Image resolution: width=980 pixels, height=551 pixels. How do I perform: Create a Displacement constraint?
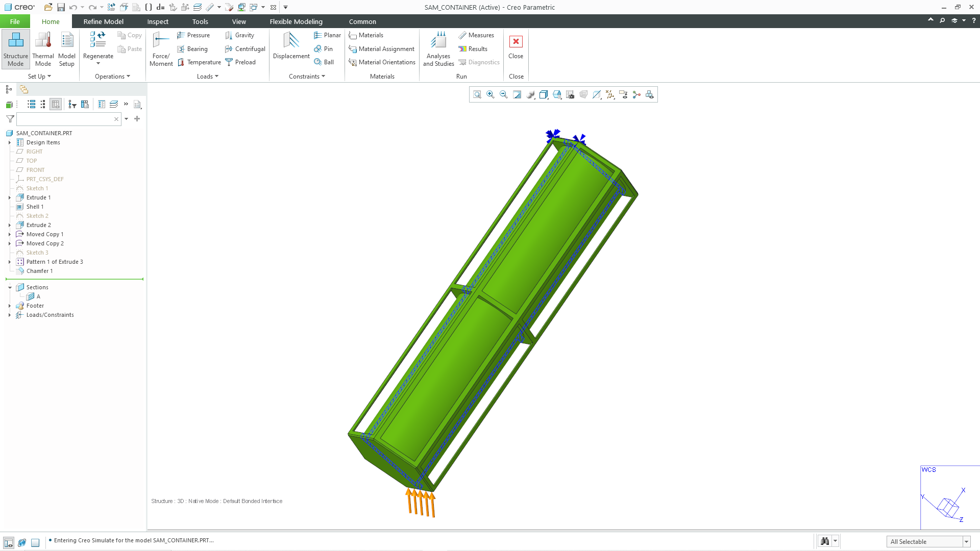point(290,48)
